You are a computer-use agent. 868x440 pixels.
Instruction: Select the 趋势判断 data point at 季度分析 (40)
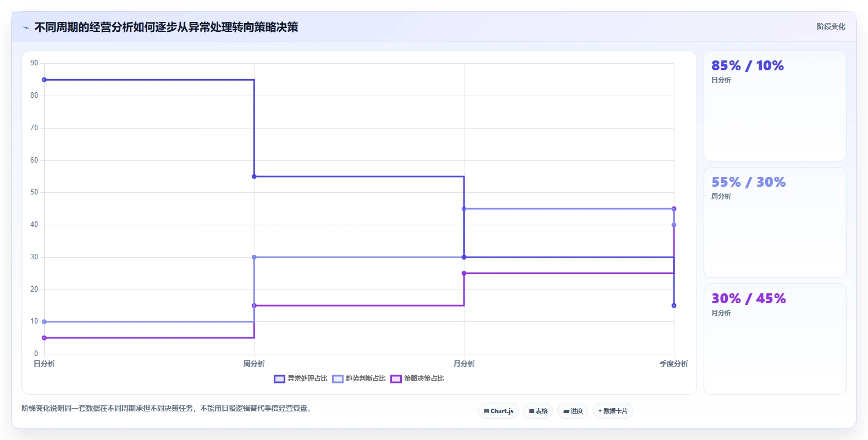[x=674, y=225]
